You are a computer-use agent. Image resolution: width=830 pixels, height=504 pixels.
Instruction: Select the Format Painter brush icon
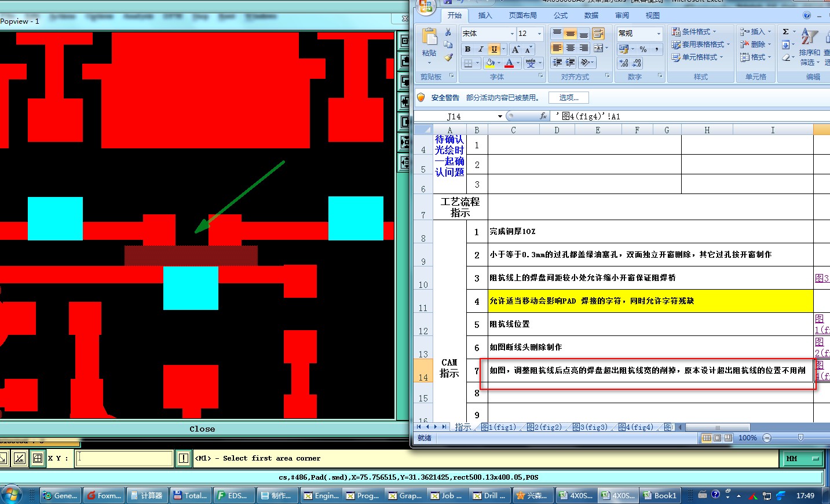click(x=448, y=57)
